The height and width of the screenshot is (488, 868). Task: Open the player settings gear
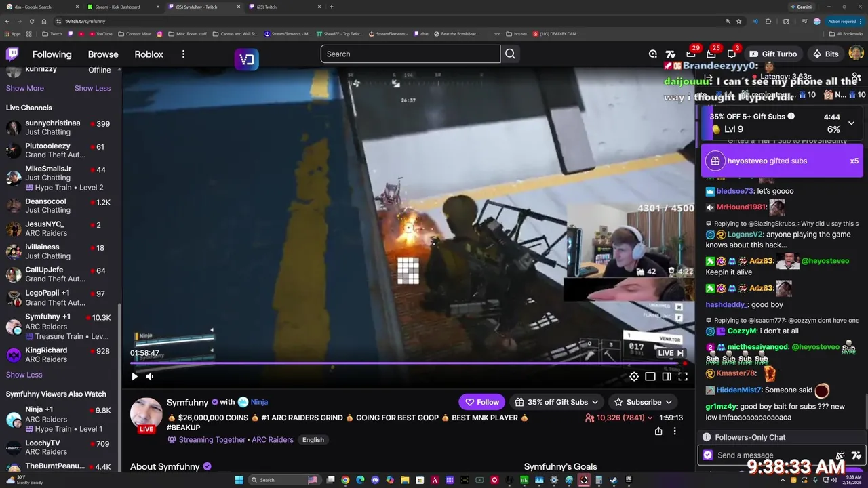(633, 377)
